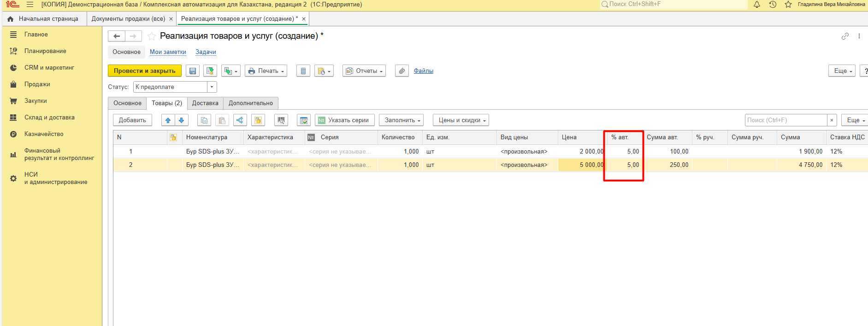Click the barcode search icon

click(281, 120)
